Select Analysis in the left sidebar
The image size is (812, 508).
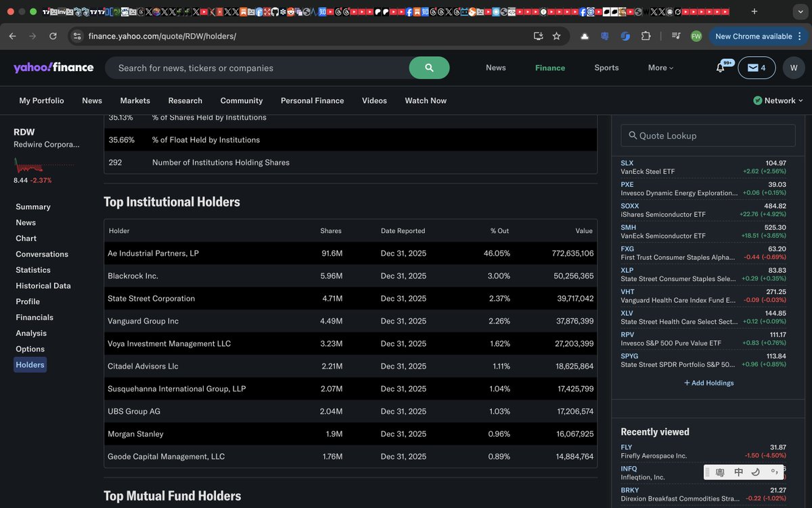tap(31, 333)
